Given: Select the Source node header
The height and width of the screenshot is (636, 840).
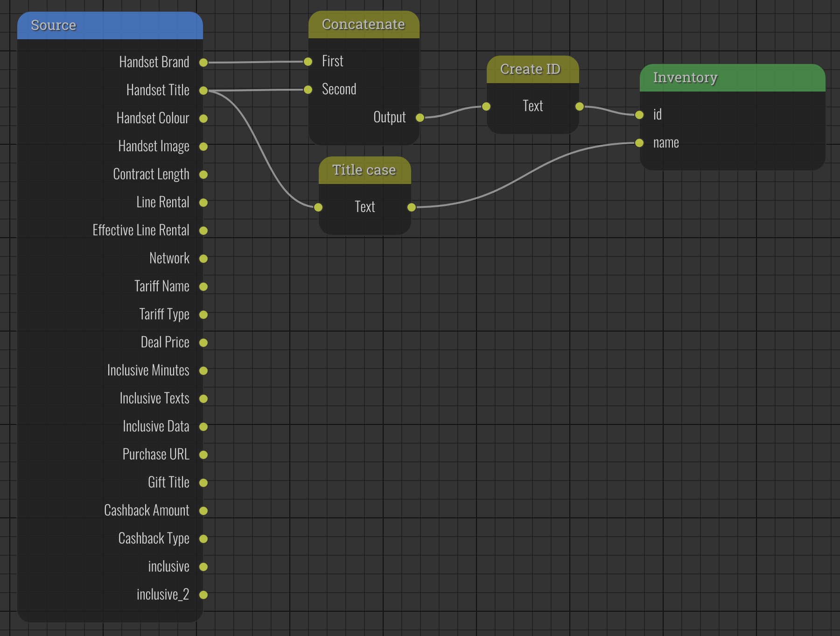Looking at the screenshot, I should [110, 25].
